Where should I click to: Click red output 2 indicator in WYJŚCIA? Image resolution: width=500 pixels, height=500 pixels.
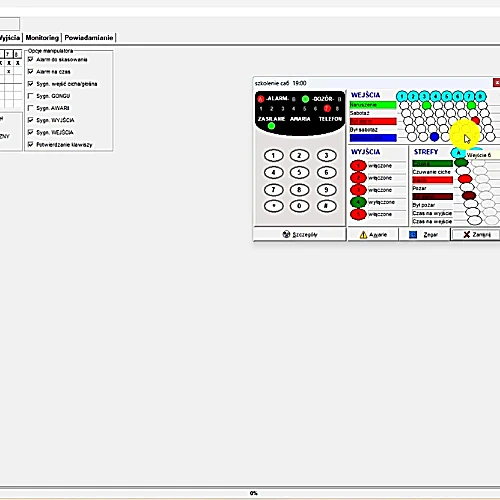(x=358, y=178)
